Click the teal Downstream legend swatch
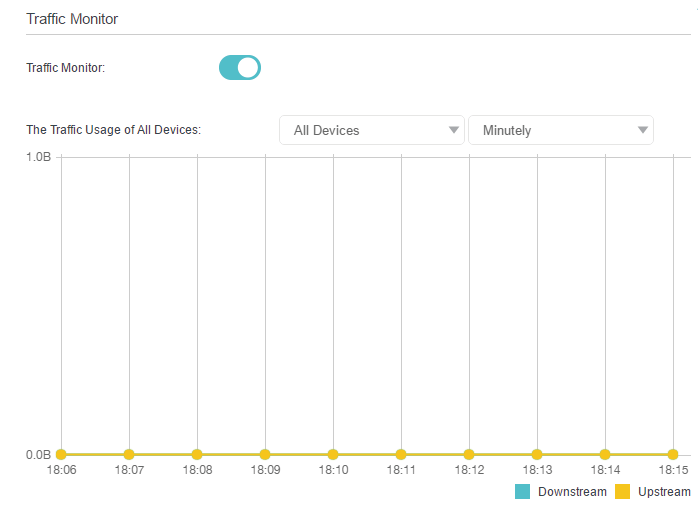 (x=522, y=491)
